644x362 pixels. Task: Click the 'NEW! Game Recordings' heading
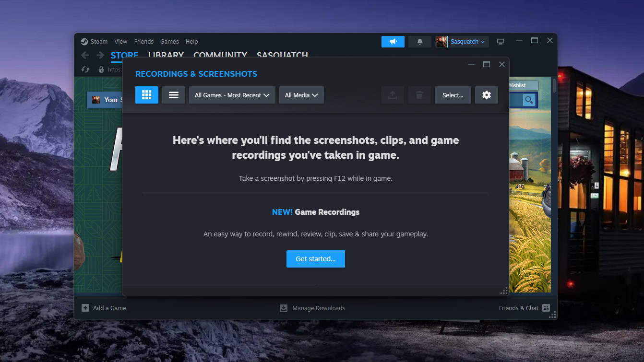click(316, 212)
